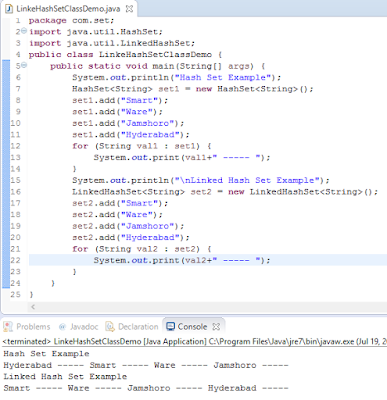Click the Problems view icon

(8, 327)
